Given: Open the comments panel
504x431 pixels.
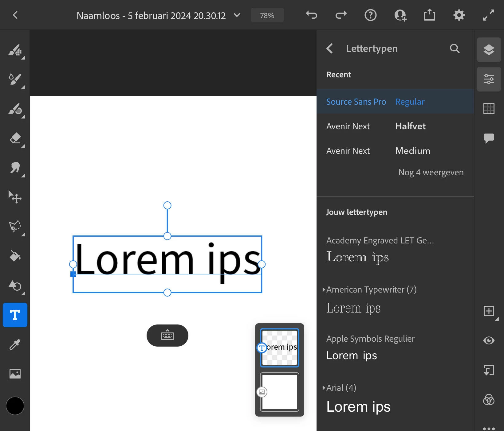Looking at the screenshot, I should point(489,138).
